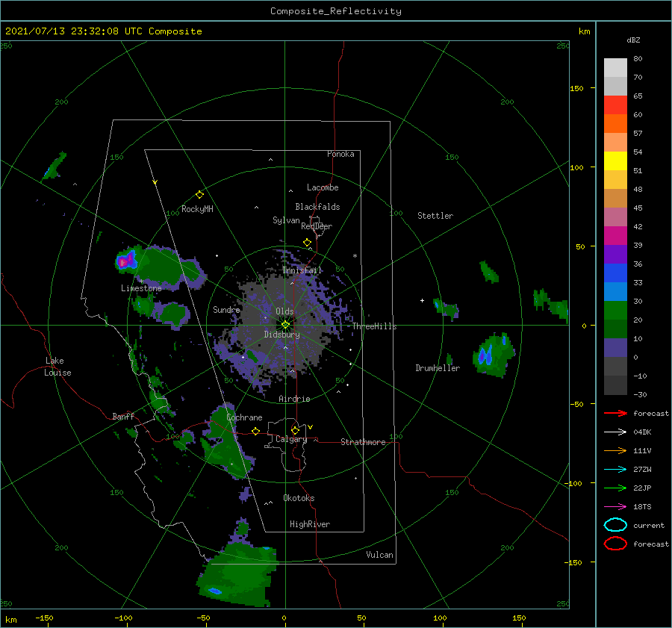Click the Sundre town label
The image size is (672, 628).
click(226, 309)
